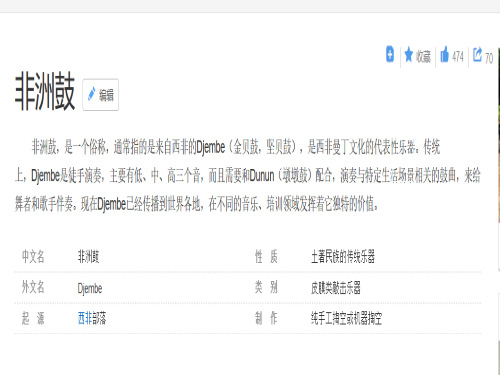Click the star favorite icon
This screenshot has height=375, width=500.
click(x=408, y=54)
